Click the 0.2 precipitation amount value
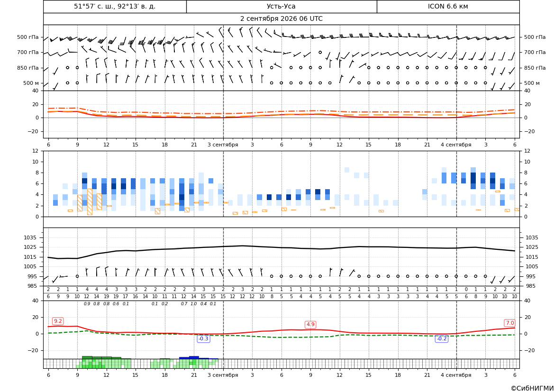The image size is (554, 392). coord(164,304)
